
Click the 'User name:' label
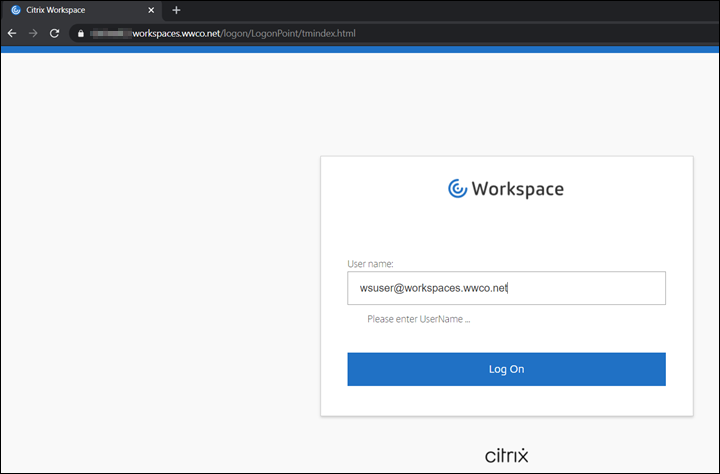point(370,264)
